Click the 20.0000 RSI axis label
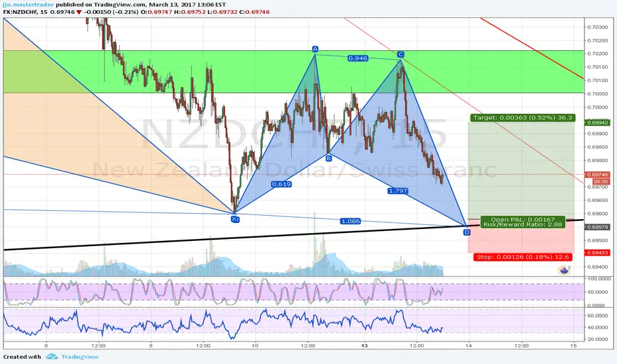Screen dimensions: 617x364 [599, 340]
